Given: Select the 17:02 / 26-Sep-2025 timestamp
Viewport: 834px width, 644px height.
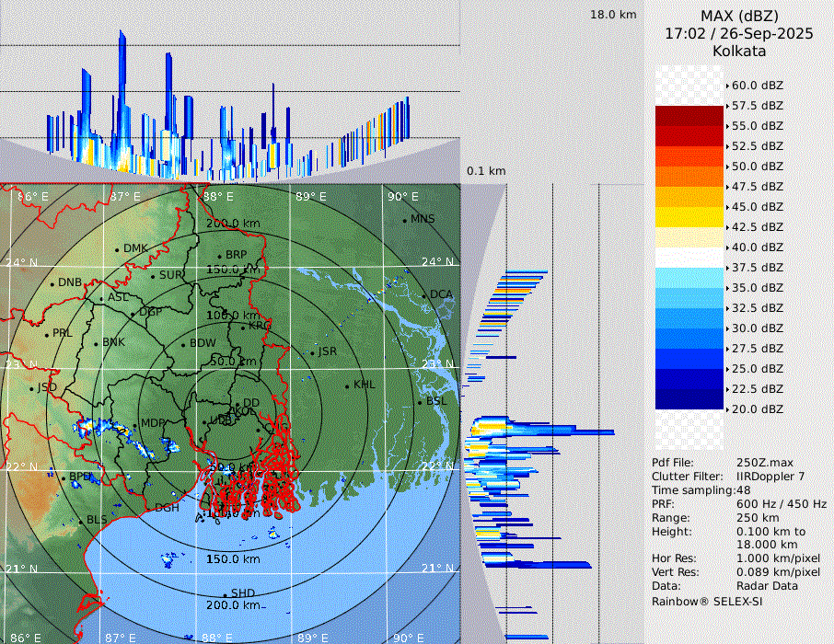Looking at the screenshot, I should (739, 33).
